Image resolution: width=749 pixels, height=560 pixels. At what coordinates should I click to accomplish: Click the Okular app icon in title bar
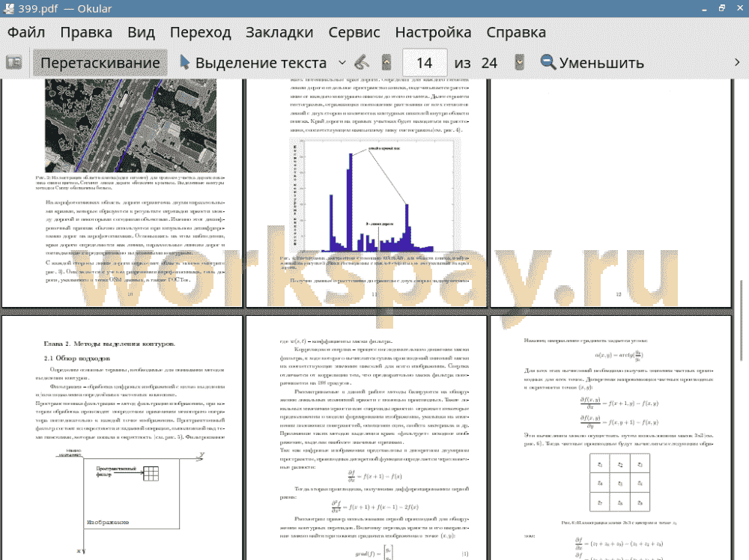coord(8,8)
